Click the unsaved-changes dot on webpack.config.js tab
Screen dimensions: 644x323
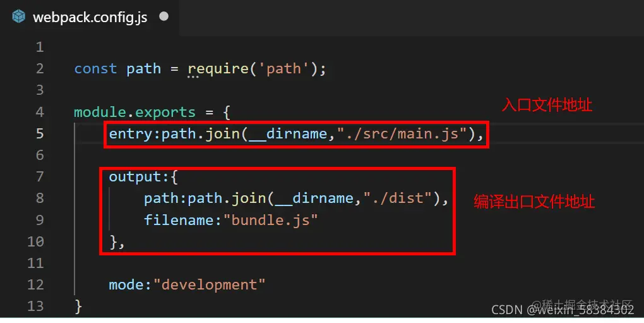pyautogui.click(x=164, y=16)
